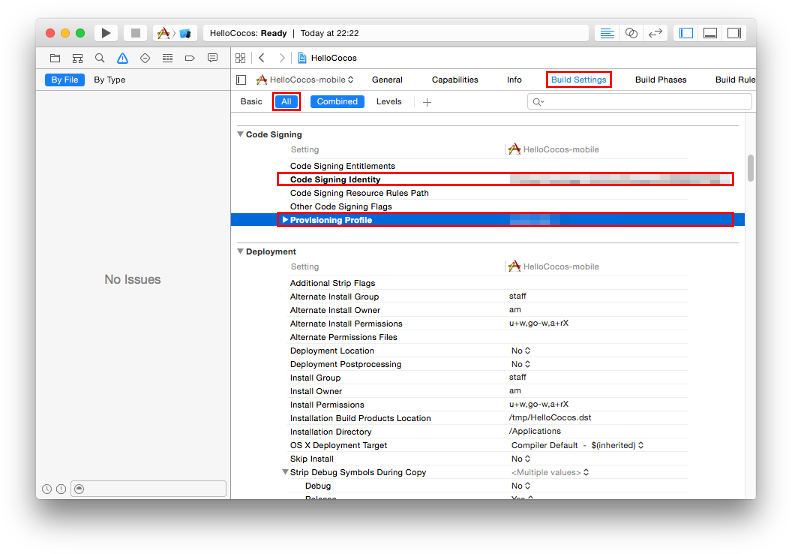Show Basic build settings
This screenshot has height=554, width=792.
[251, 102]
